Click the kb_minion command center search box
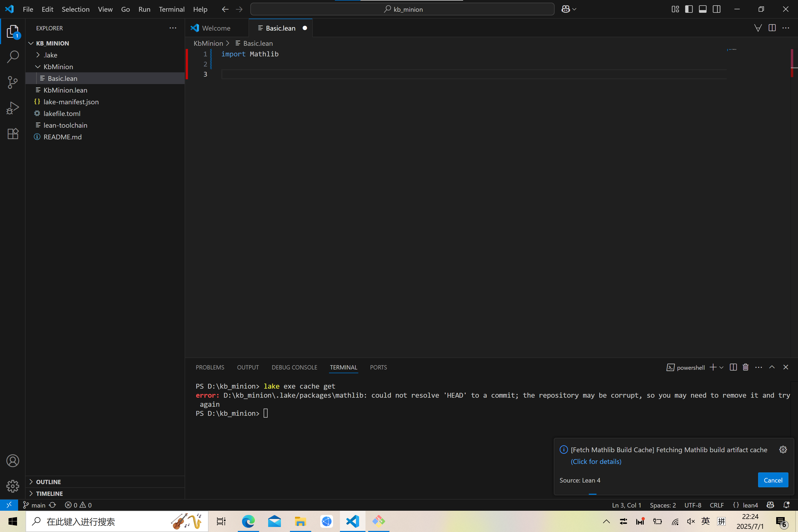The height and width of the screenshot is (532, 798). pos(402,9)
